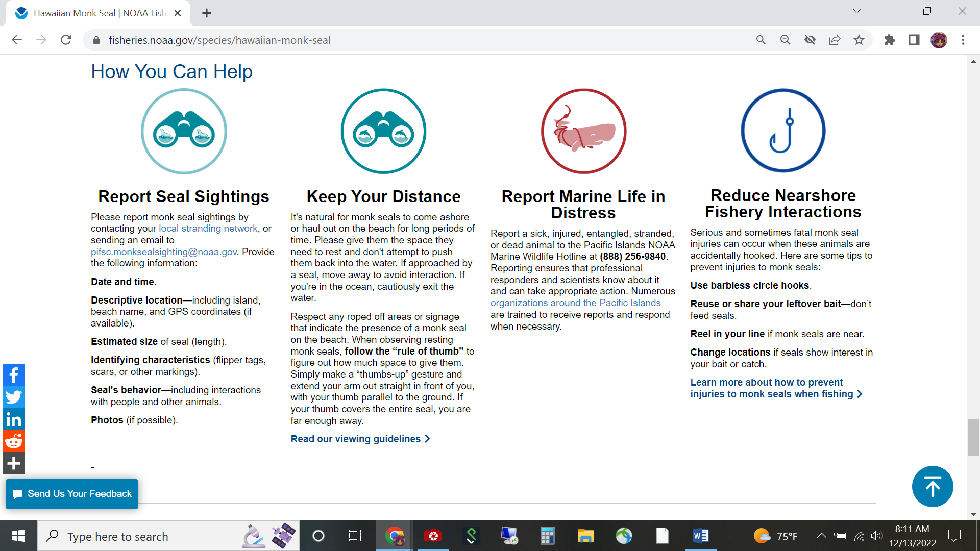Click the page vertical scrollbar thumb
The height and width of the screenshot is (551, 980).
[x=973, y=437]
